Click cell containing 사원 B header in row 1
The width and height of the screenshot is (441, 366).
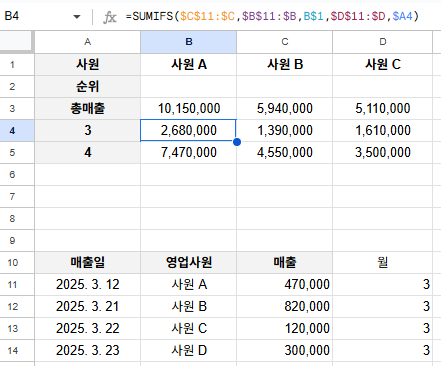pos(285,64)
